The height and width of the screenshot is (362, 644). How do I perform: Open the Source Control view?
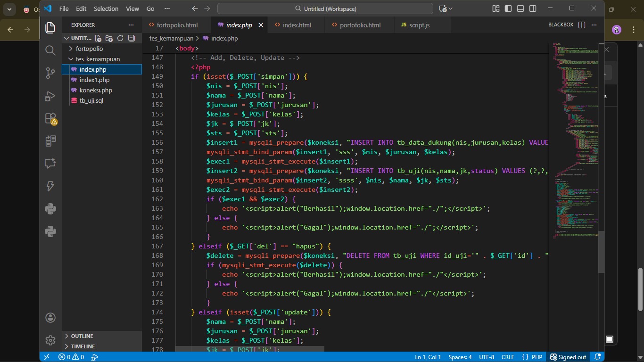coord(50,73)
